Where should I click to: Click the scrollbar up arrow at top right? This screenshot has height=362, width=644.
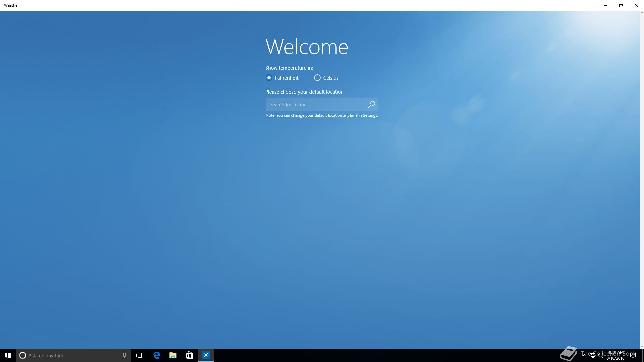(642, 13)
